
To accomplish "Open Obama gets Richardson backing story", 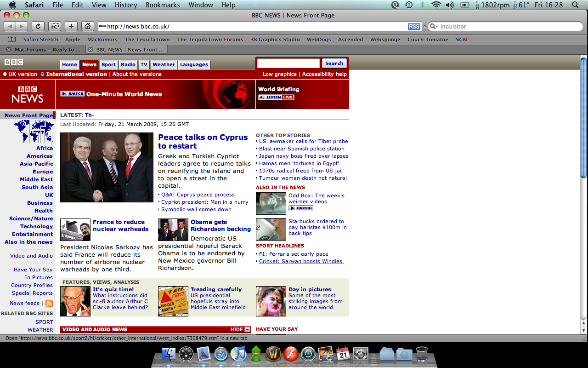I will tap(220, 225).
